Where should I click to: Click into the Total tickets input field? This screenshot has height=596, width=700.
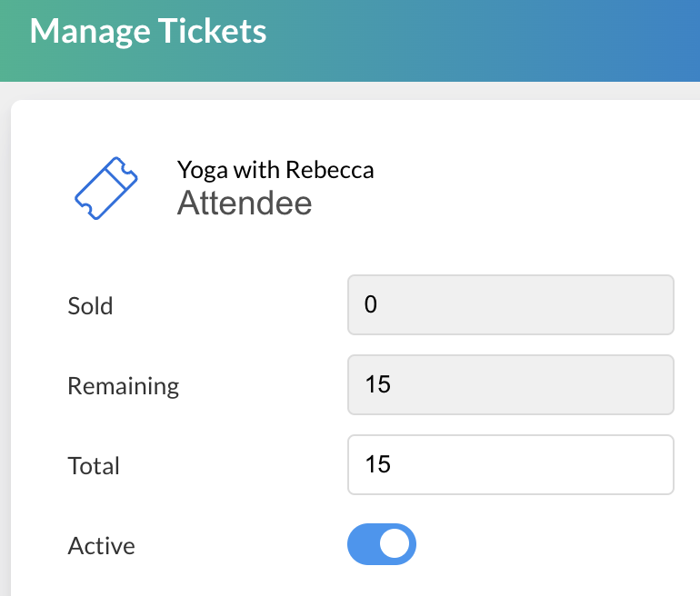(509, 464)
